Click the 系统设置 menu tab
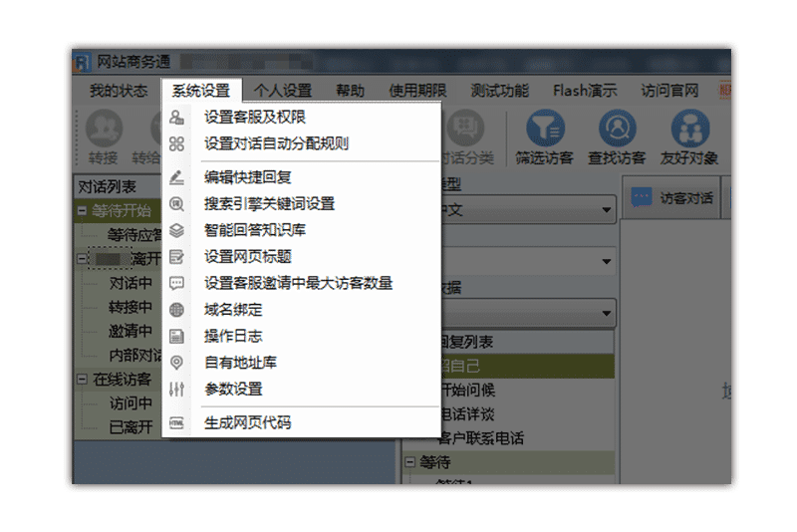Viewport: 797px width, 532px height. click(201, 91)
